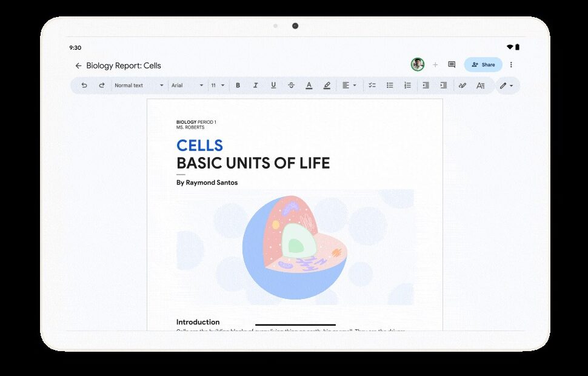Image resolution: width=588 pixels, height=376 pixels.
Task: Insert a bulleted list
Action: tap(390, 86)
